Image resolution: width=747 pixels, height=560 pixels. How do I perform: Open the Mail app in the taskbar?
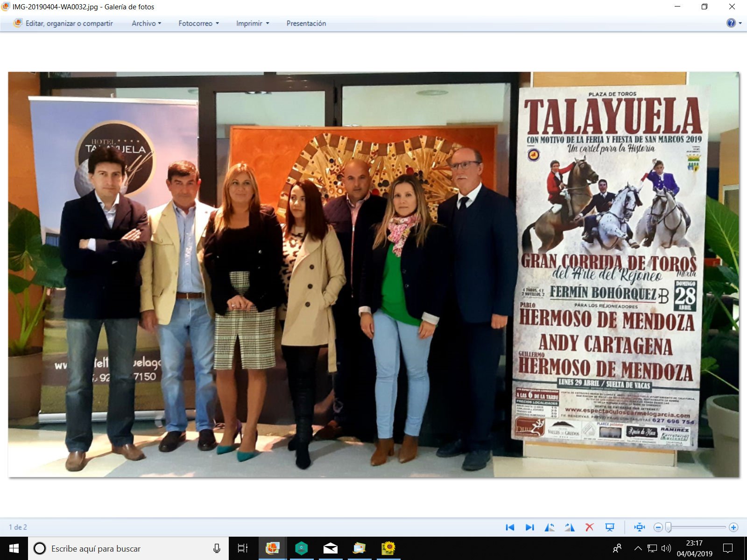(x=331, y=548)
